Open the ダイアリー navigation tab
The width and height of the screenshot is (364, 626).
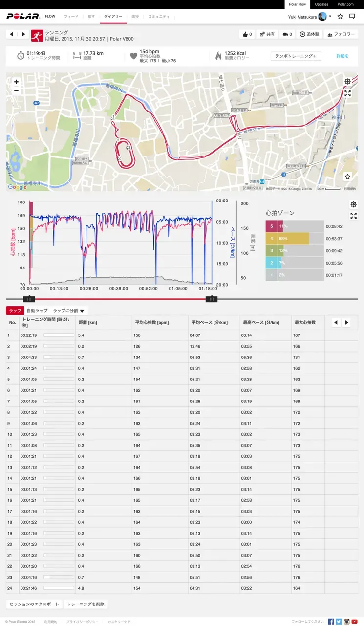click(113, 17)
